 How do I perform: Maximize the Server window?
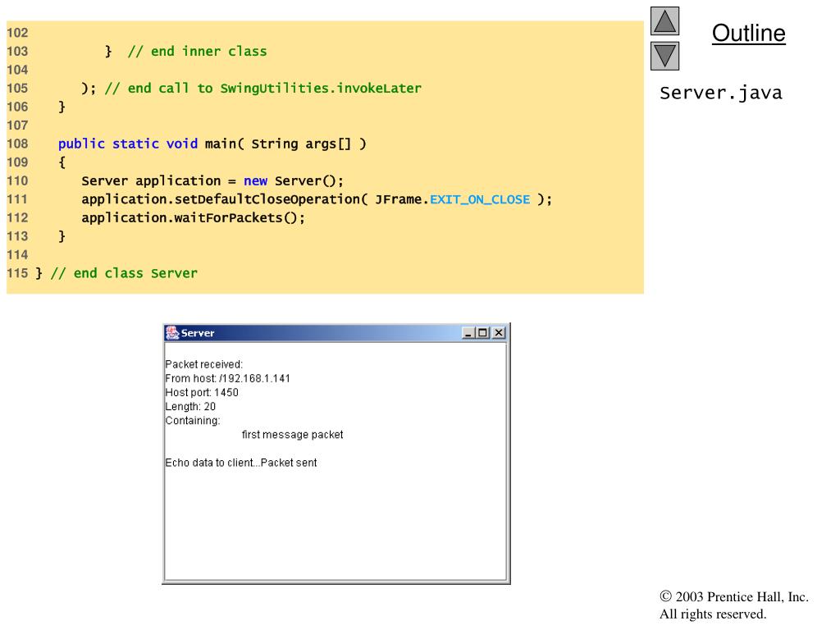pyautogui.click(x=483, y=333)
